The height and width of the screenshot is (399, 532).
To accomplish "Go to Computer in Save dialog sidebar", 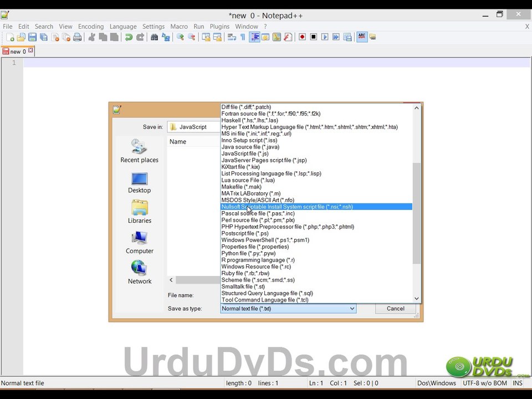I will click(139, 243).
